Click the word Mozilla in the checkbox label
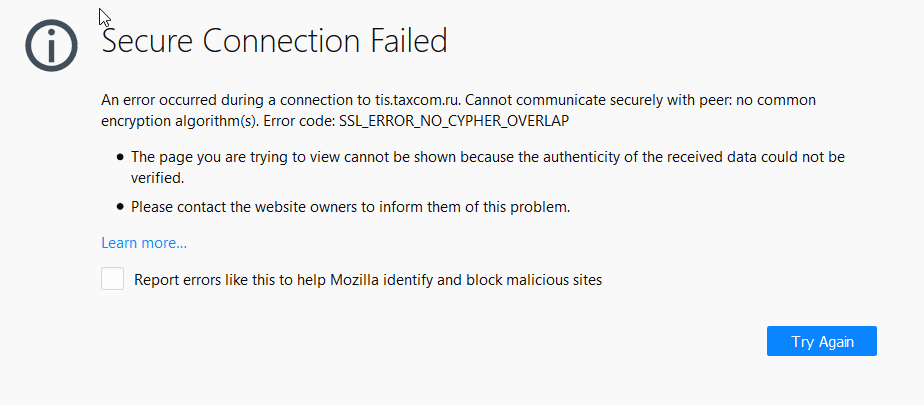The image size is (924, 405). [x=355, y=280]
